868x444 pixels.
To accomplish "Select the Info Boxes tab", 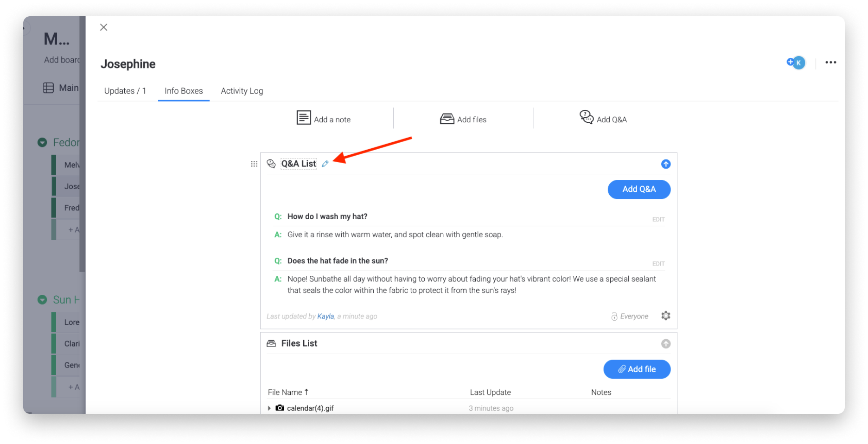I will point(184,91).
